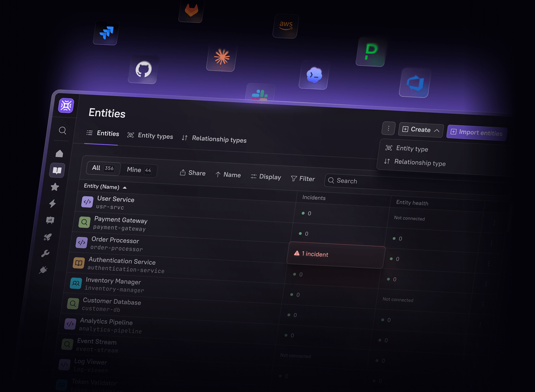Open the Display options dropdown
The width and height of the screenshot is (535, 392).
coord(266,177)
